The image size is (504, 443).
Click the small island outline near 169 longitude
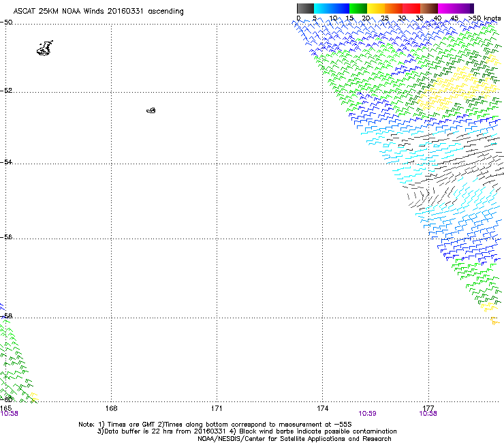[151, 110]
